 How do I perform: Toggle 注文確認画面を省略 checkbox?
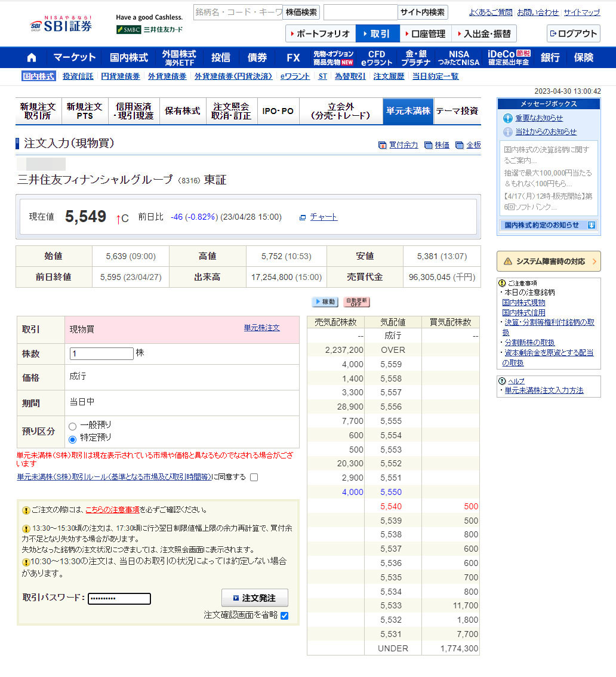click(284, 616)
